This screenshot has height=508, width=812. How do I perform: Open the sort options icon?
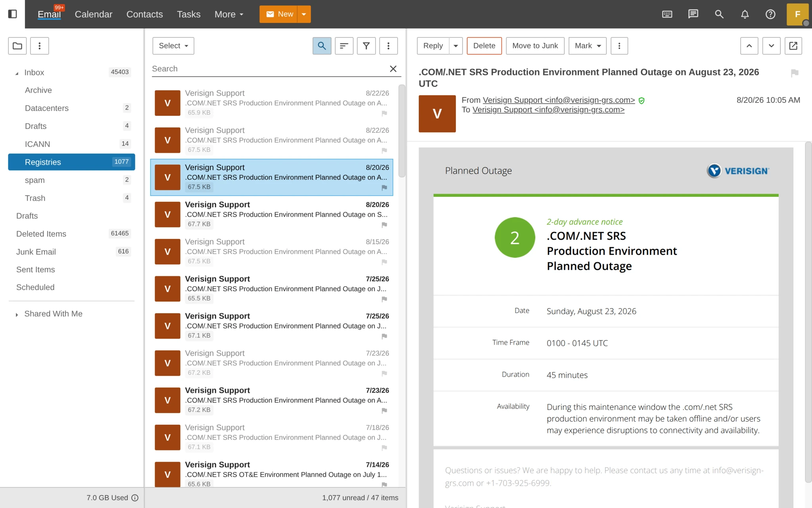point(344,46)
